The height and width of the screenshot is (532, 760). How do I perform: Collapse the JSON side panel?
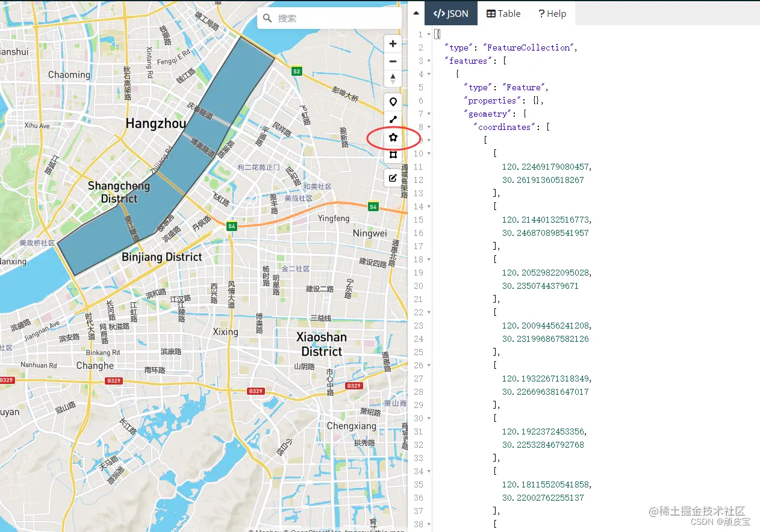416,12
